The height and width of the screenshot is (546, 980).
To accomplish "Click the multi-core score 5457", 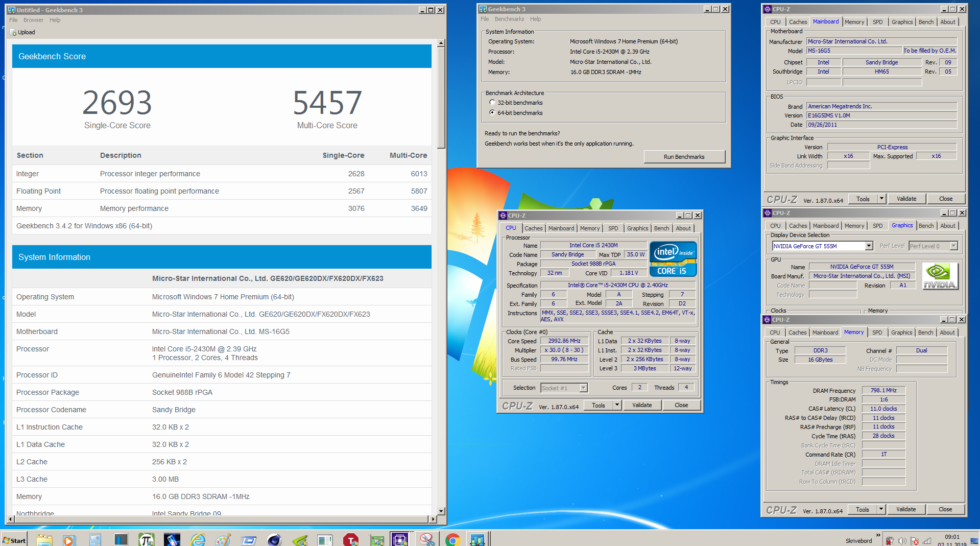I will [327, 103].
